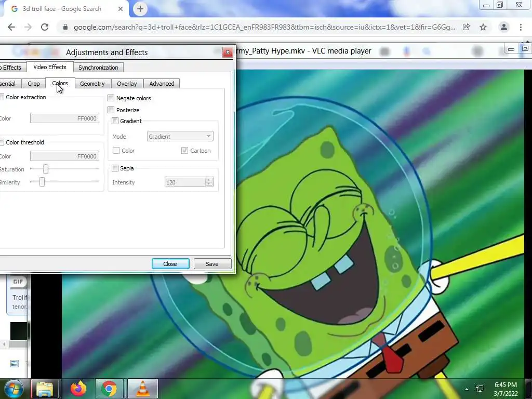Bookmark this page with the star icon

(x=483, y=27)
